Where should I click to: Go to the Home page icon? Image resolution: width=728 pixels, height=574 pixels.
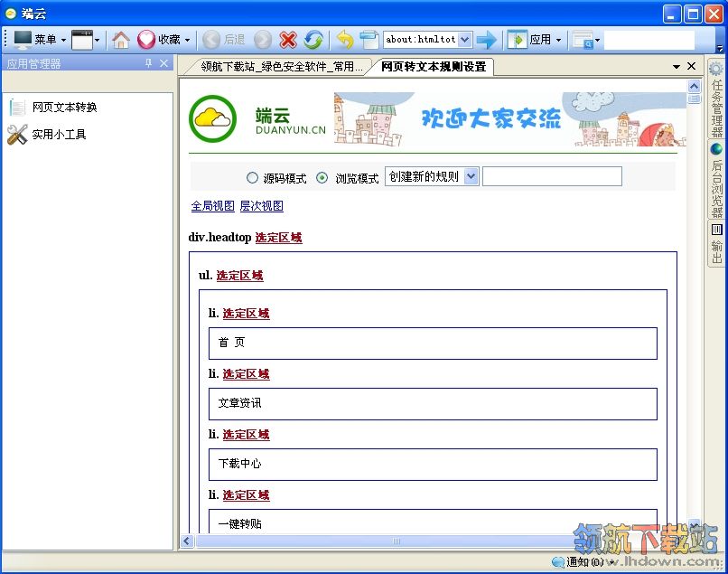click(121, 40)
